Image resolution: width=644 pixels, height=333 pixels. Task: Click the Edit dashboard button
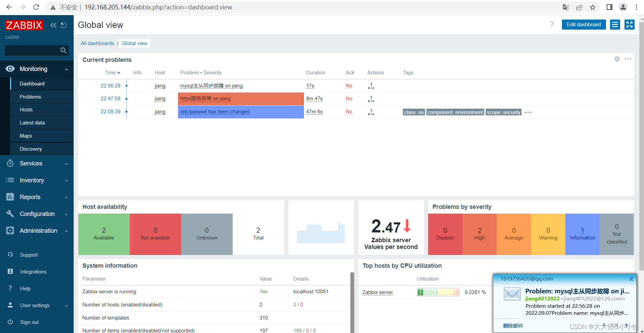[x=584, y=25]
